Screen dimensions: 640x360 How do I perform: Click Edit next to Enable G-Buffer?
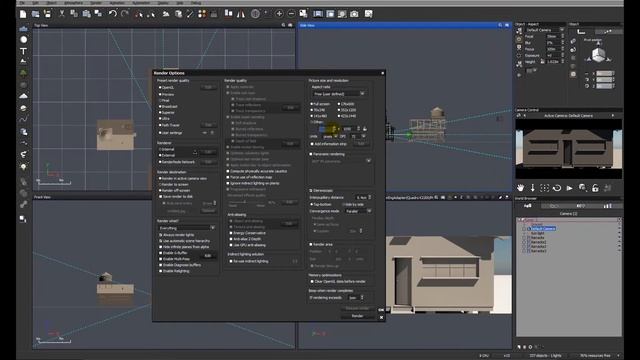(x=208, y=256)
